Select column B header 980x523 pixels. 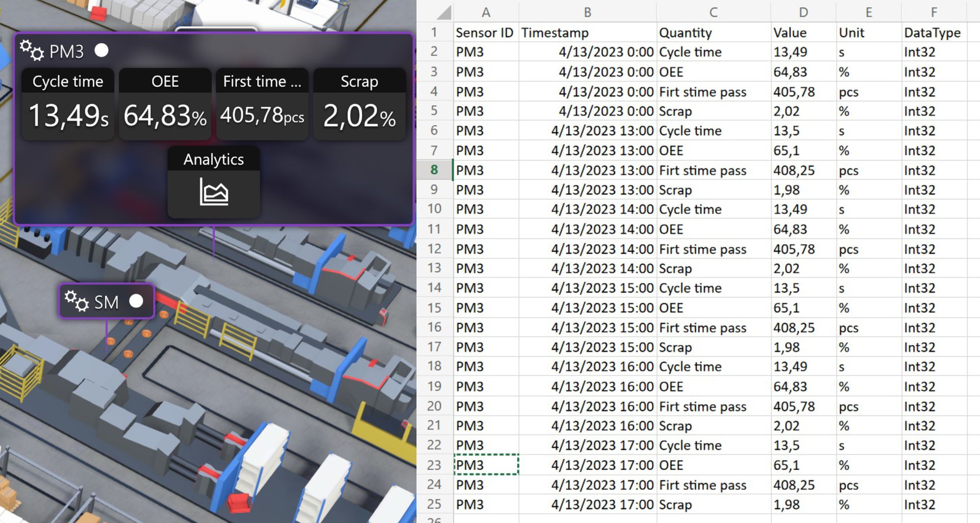[587, 12]
